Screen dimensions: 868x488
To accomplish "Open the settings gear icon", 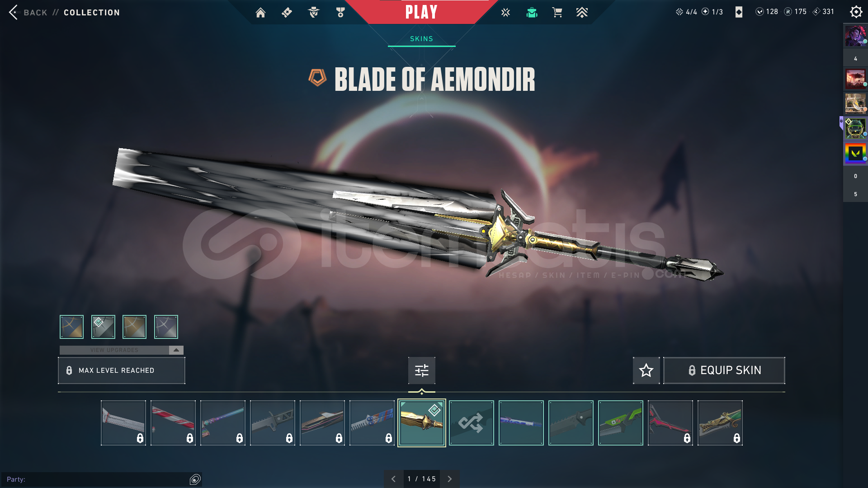I will (856, 12).
